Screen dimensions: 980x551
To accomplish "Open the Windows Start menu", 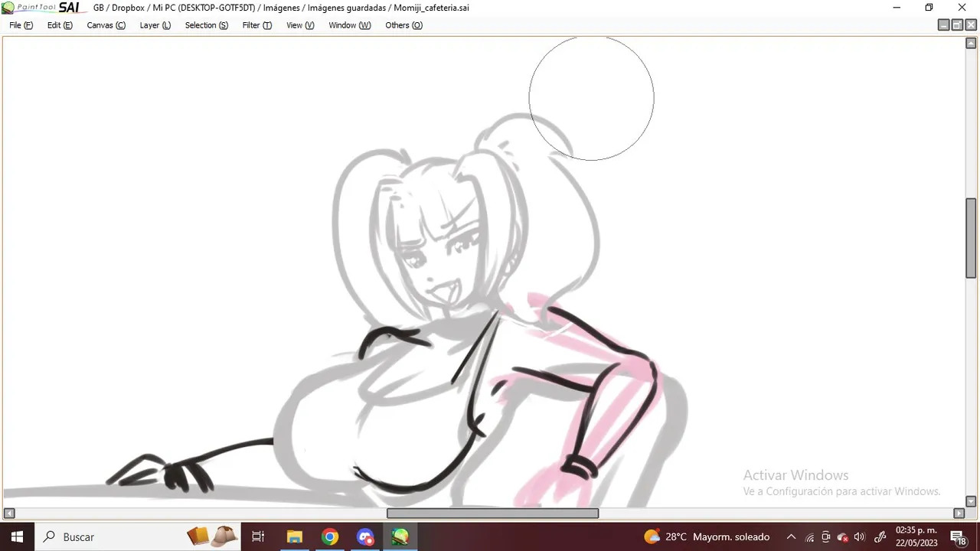I will [17, 536].
